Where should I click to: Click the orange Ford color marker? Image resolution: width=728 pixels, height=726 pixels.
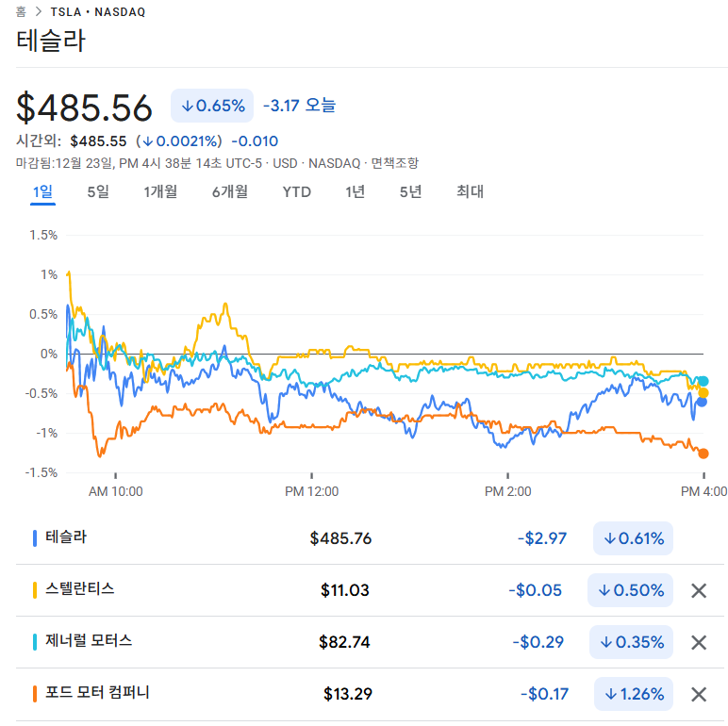click(x=35, y=693)
